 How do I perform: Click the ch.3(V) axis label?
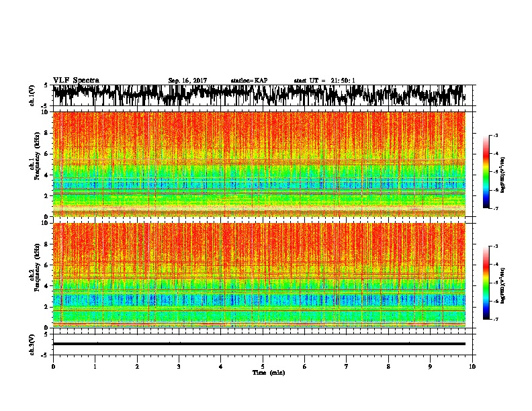32,345
